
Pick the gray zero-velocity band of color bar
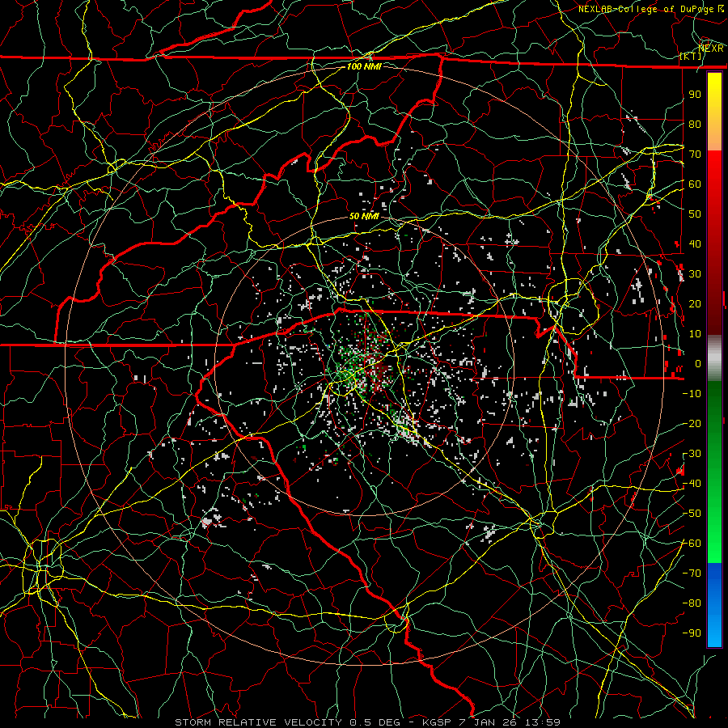pyautogui.click(x=714, y=358)
